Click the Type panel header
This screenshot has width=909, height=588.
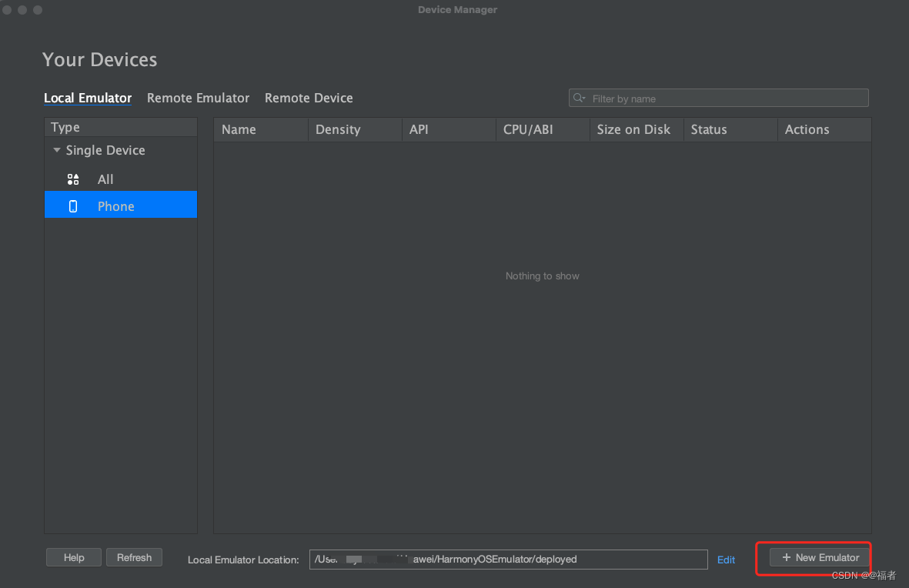pyautogui.click(x=121, y=127)
